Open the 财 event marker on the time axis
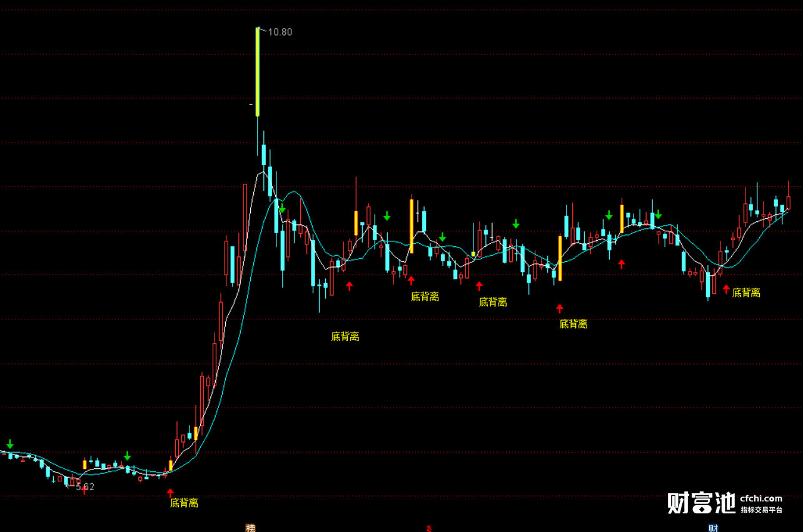803x532 pixels. pyautogui.click(x=714, y=528)
